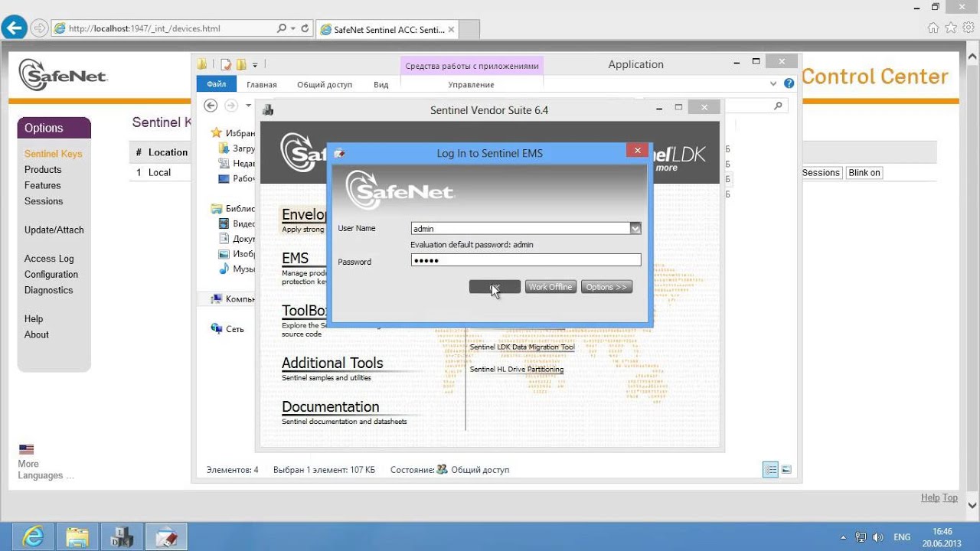The height and width of the screenshot is (551, 980).
Task: Open ENG input language indicator
Action: tap(902, 537)
